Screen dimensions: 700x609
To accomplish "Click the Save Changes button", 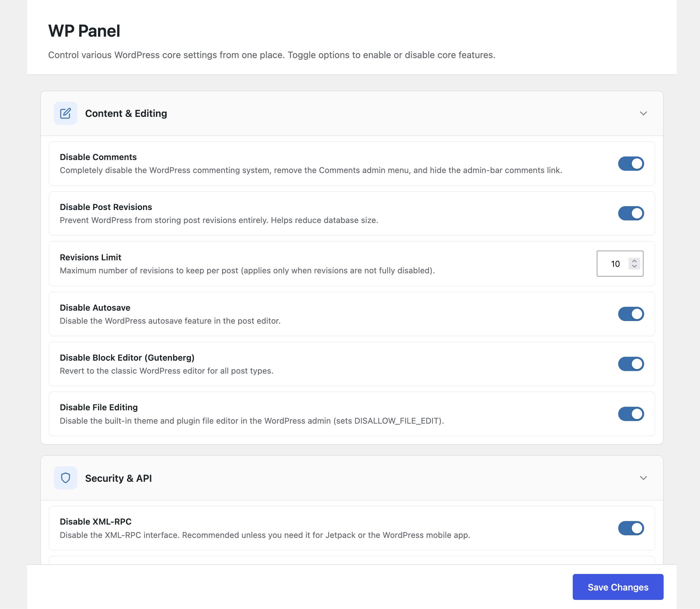I will coord(618,587).
